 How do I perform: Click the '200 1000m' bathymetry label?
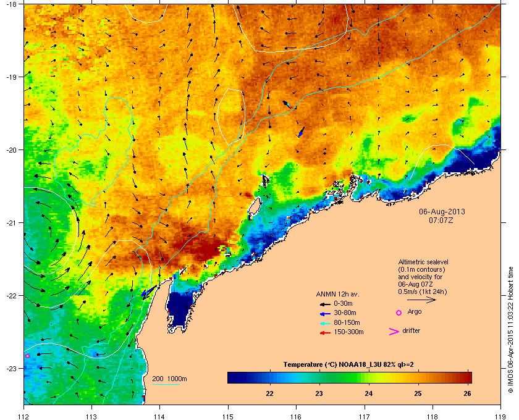click(x=169, y=379)
